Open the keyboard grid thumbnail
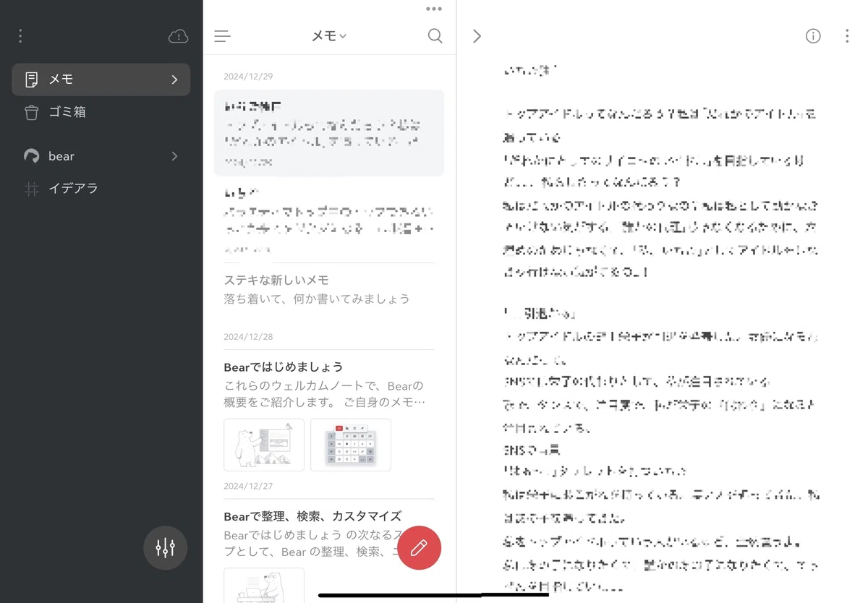Viewport: 868px width, 603px height. (351, 445)
